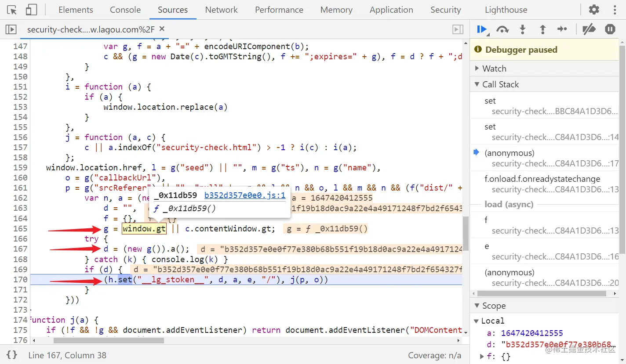Collapse the debugger sidebar pane
Screen dimensions: 626x364
point(458,29)
